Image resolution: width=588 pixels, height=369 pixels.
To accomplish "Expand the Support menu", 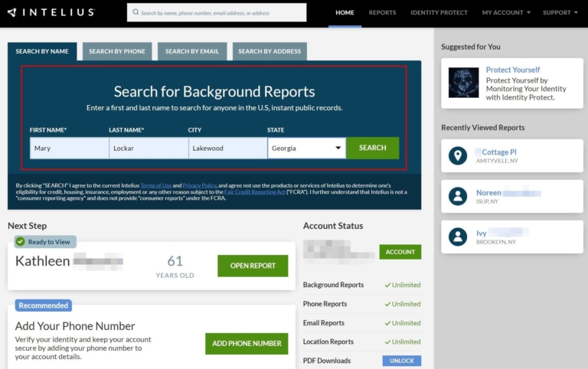I will [560, 13].
